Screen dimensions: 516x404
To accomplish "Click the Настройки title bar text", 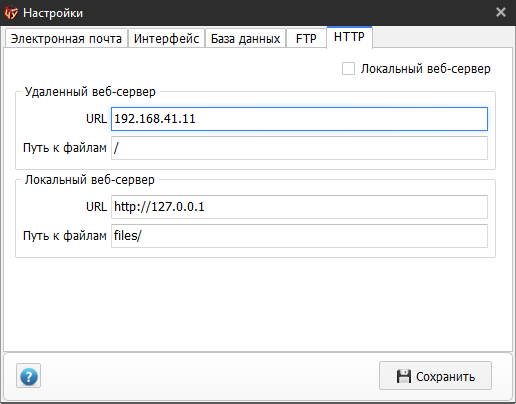I will (53, 13).
